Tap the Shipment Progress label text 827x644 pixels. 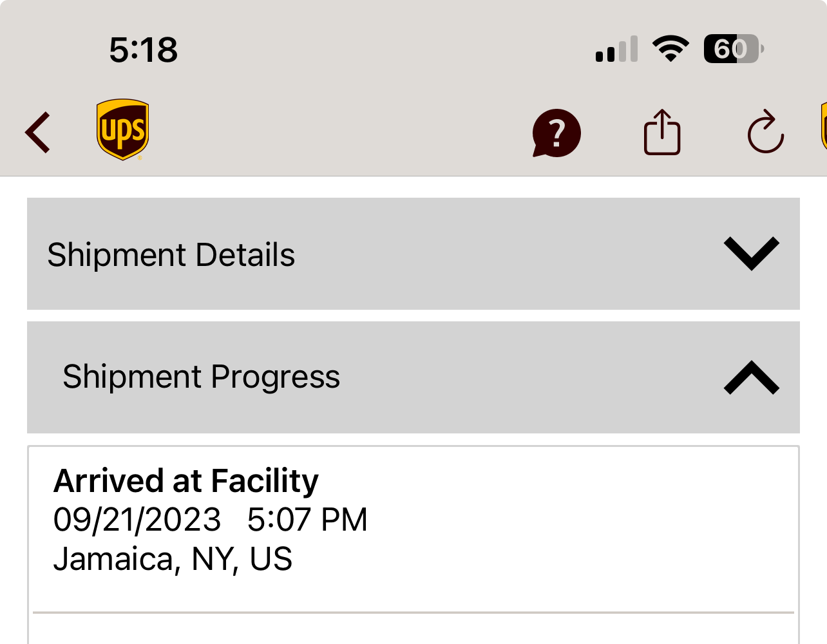click(201, 377)
